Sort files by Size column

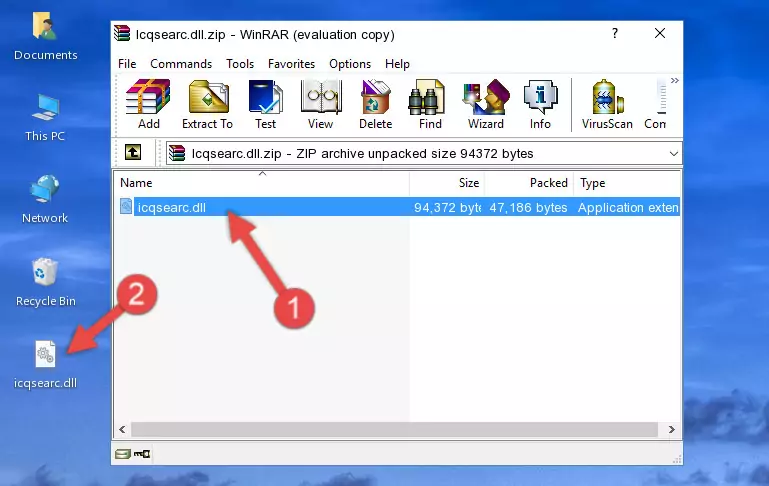(447, 183)
